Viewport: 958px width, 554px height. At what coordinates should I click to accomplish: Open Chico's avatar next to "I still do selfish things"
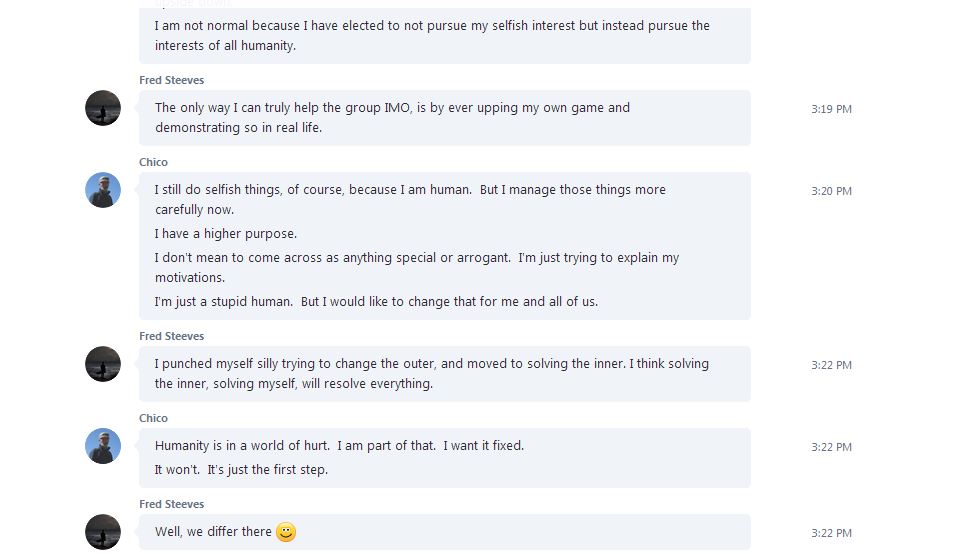point(103,190)
